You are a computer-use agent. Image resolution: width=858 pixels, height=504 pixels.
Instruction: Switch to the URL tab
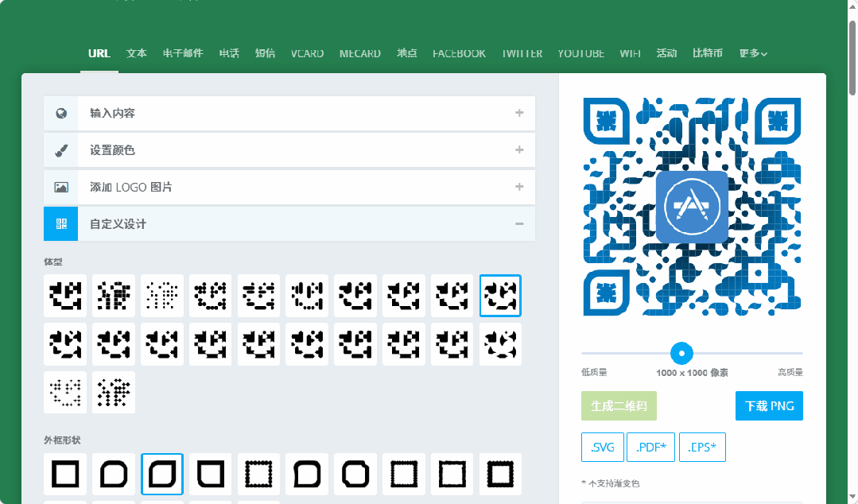click(x=99, y=53)
